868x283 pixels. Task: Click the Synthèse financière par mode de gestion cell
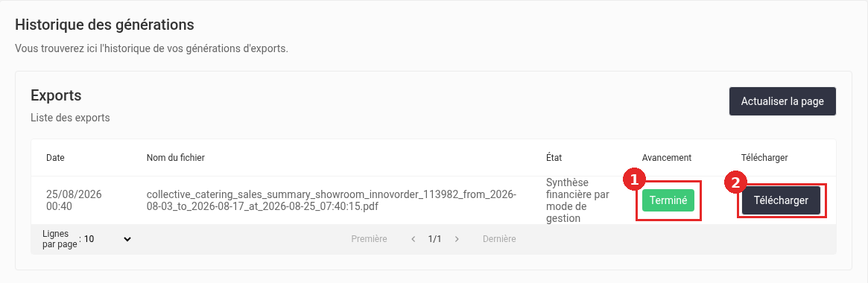click(x=577, y=200)
